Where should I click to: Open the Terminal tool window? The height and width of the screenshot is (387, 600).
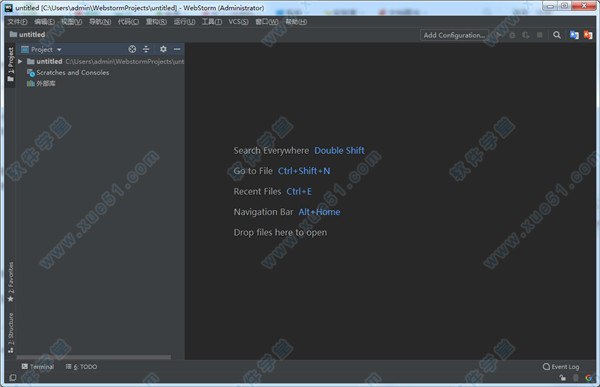38,367
